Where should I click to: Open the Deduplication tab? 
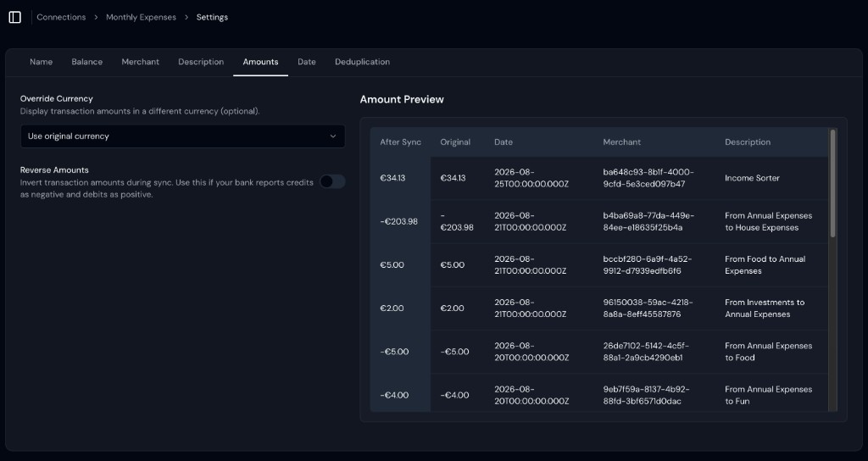[x=362, y=62]
